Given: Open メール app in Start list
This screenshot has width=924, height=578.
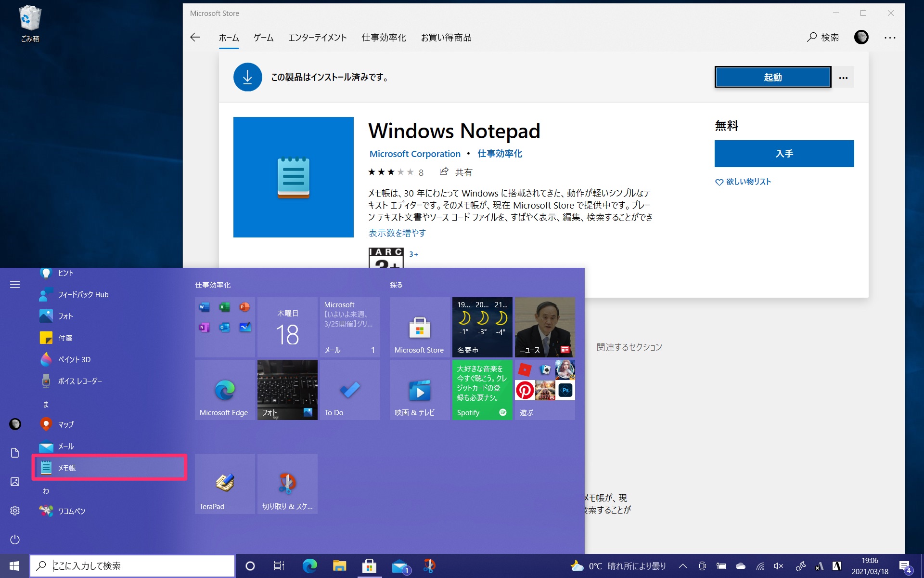Looking at the screenshot, I should (x=109, y=446).
